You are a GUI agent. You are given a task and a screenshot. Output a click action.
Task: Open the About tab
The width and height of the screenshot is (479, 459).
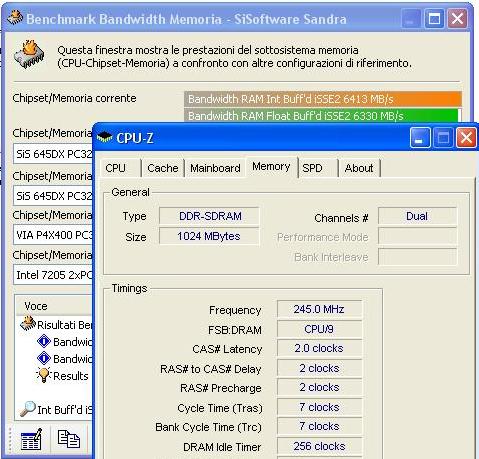(x=359, y=168)
